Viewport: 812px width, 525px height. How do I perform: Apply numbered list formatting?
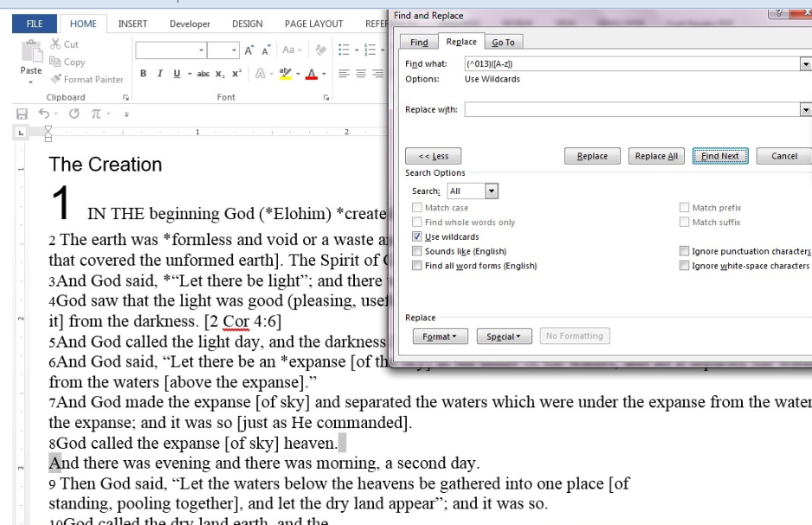(x=370, y=49)
